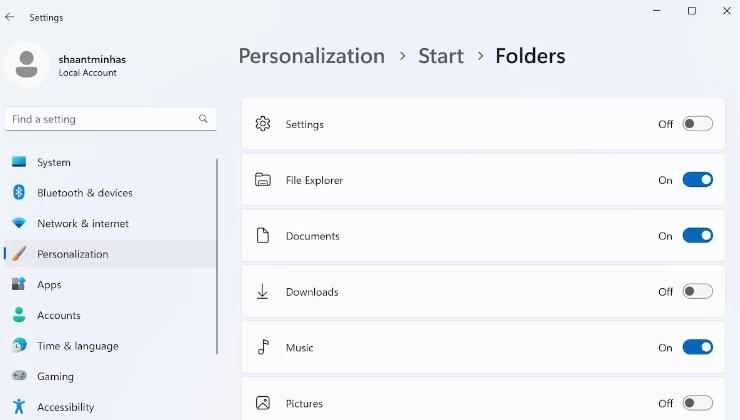The image size is (740, 420).
Task: Click the Network wifi icon
Action: (x=19, y=223)
